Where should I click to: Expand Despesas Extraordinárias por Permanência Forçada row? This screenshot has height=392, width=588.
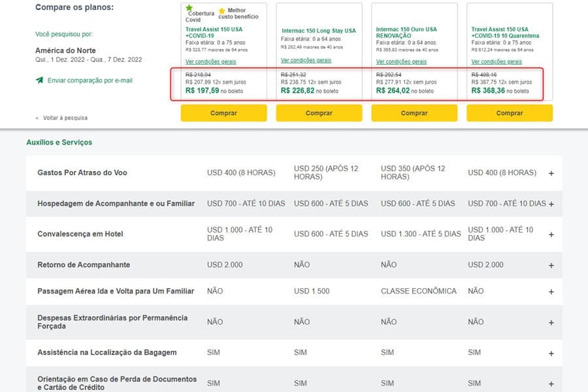pyautogui.click(x=551, y=323)
